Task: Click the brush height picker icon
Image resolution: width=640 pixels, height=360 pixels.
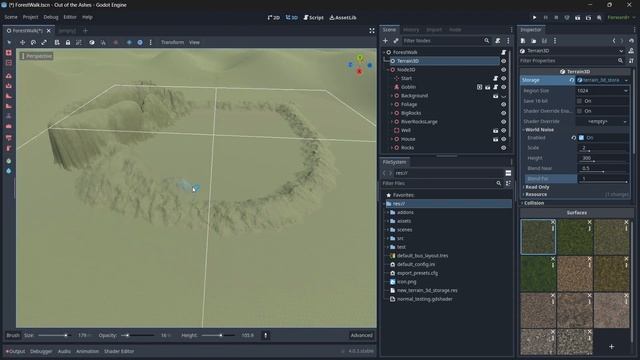Action: pyautogui.click(x=266, y=336)
